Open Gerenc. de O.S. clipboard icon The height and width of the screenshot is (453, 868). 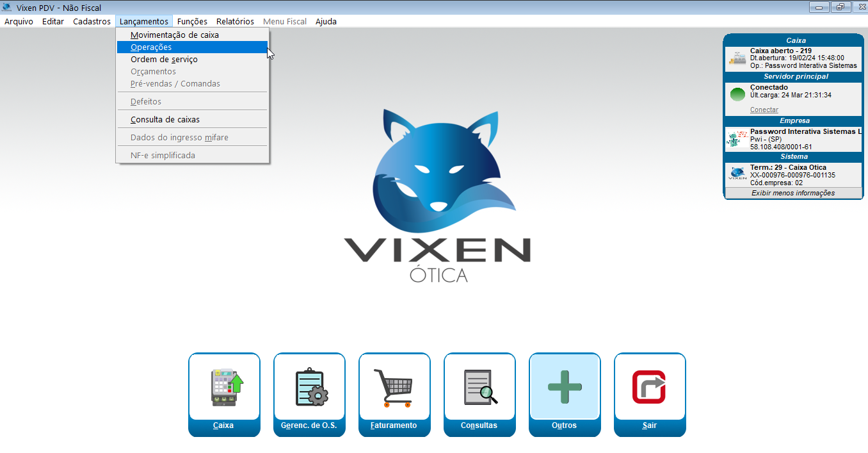click(312, 388)
